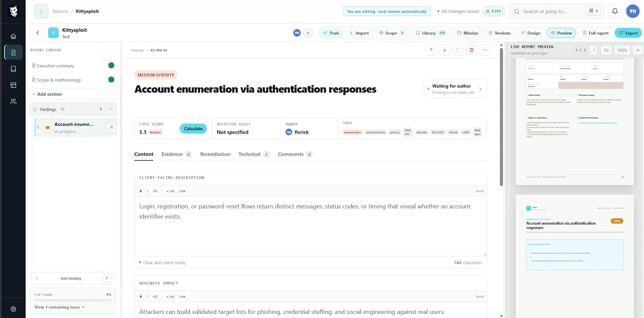Open Scope & methodology section

[x=73, y=80]
